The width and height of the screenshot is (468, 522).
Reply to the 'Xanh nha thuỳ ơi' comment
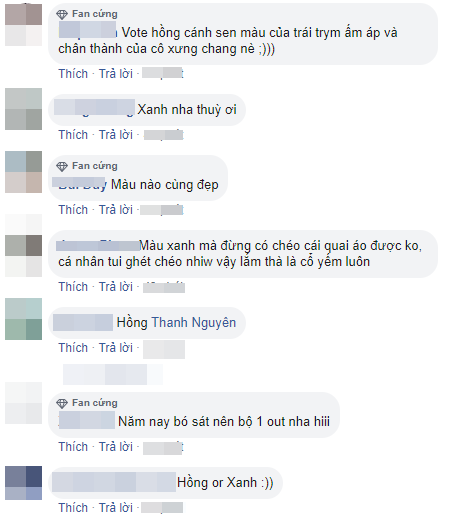click(x=116, y=135)
